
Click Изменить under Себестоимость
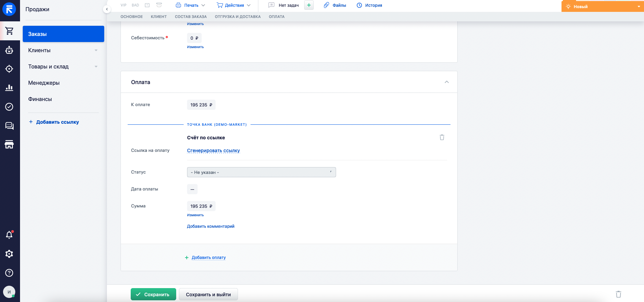[x=196, y=47]
